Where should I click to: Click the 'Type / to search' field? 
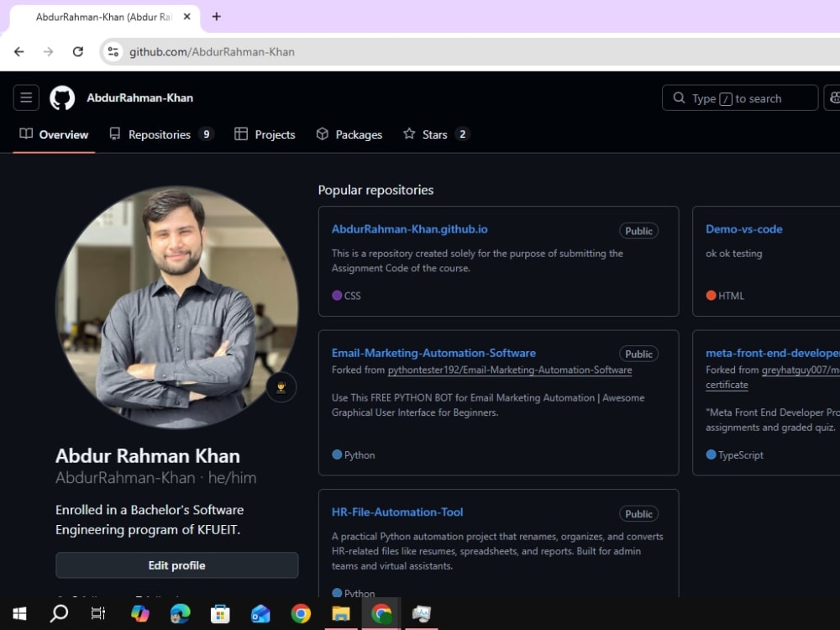(x=740, y=98)
